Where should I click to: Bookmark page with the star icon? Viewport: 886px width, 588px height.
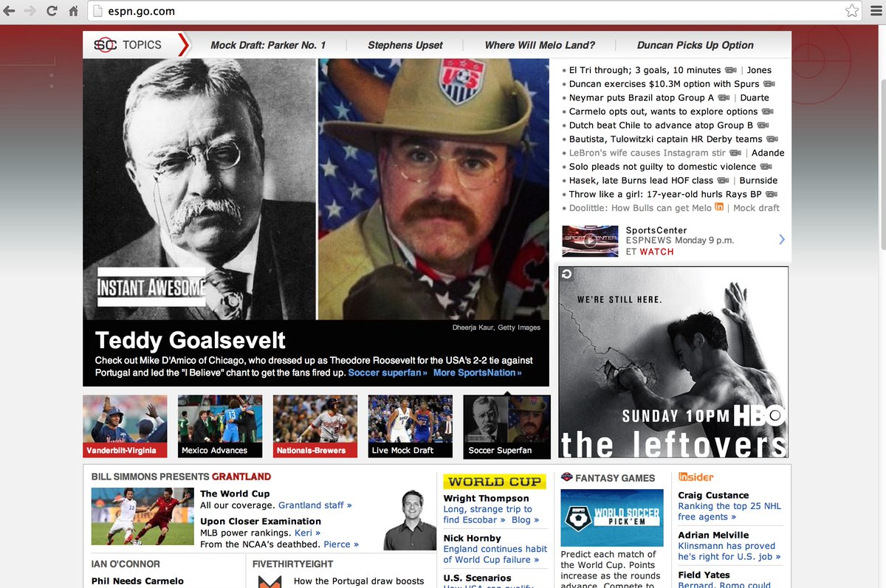851,11
